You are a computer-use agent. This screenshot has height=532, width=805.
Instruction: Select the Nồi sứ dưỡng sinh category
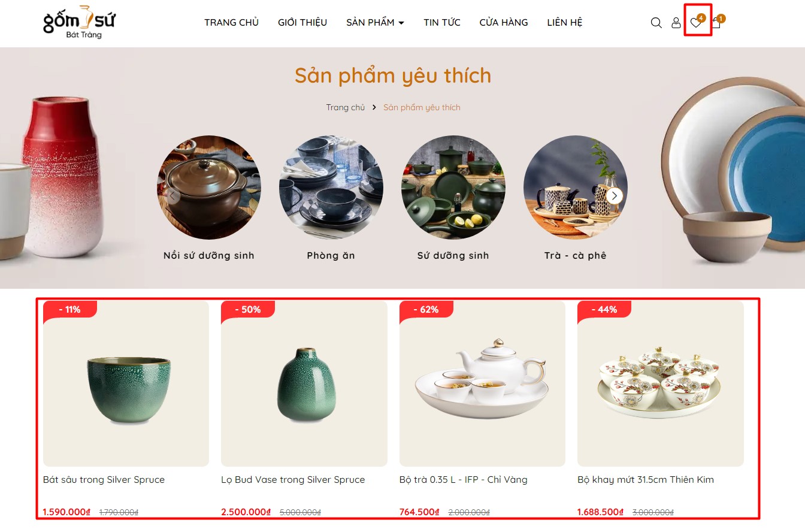coord(209,255)
